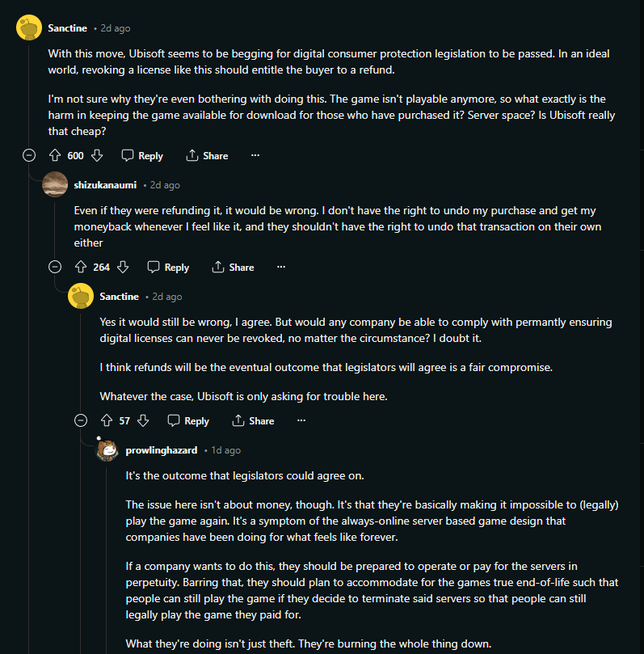Reply to Sanctine's 600-point comment
The image size is (644, 654).
click(x=142, y=155)
